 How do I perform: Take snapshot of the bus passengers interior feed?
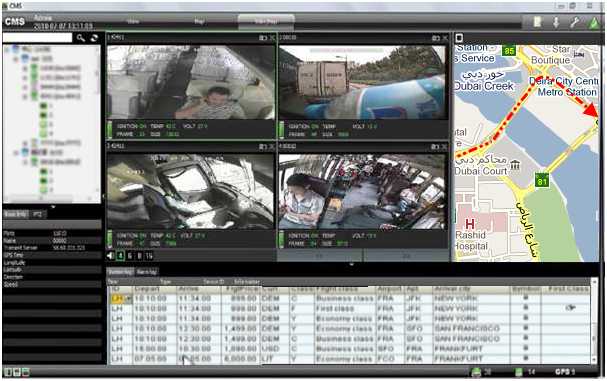tap(436, 147)
